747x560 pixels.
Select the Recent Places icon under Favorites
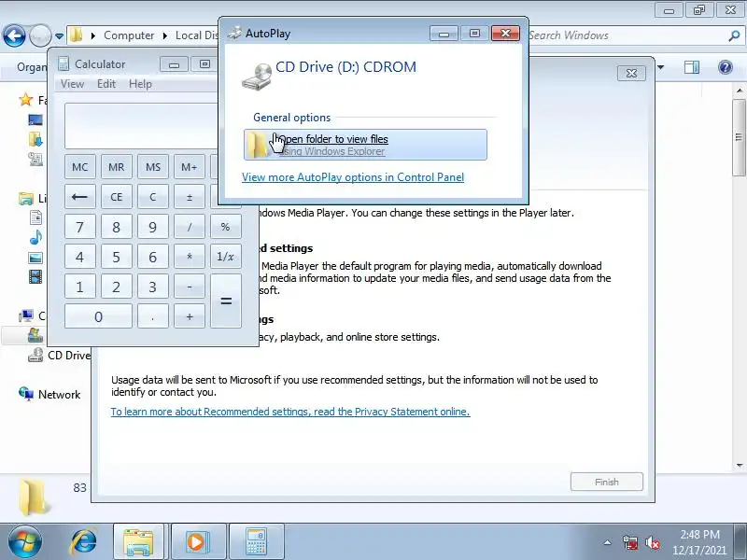pyautogui.click(x=35, y=159)
